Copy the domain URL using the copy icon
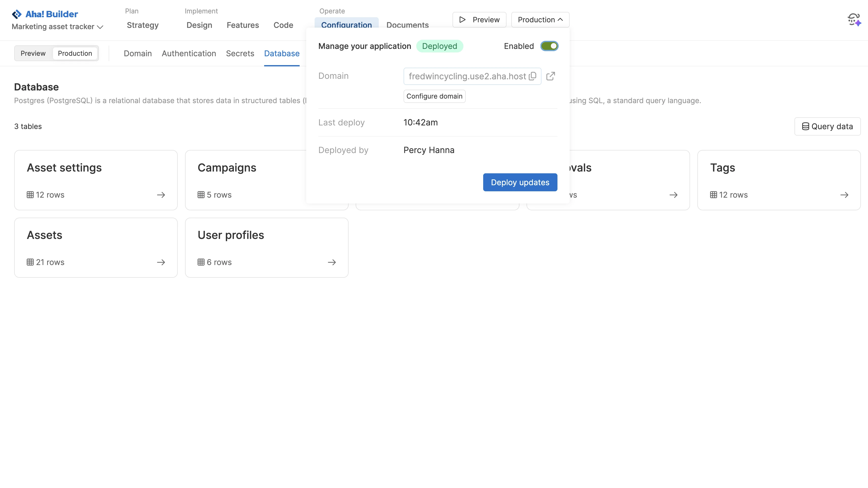The height and width of the screenshot is (488, 868). [532, 76]
